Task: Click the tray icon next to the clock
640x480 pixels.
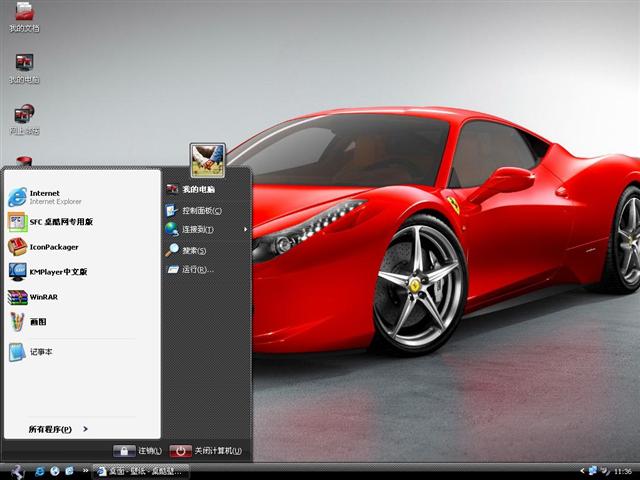Action: coord(605,471)
